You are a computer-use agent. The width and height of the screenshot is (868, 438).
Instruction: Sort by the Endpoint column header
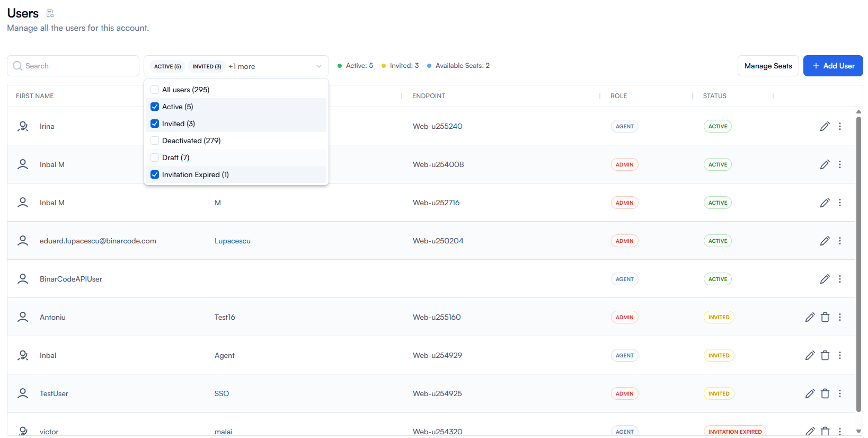tap(429, 96)
